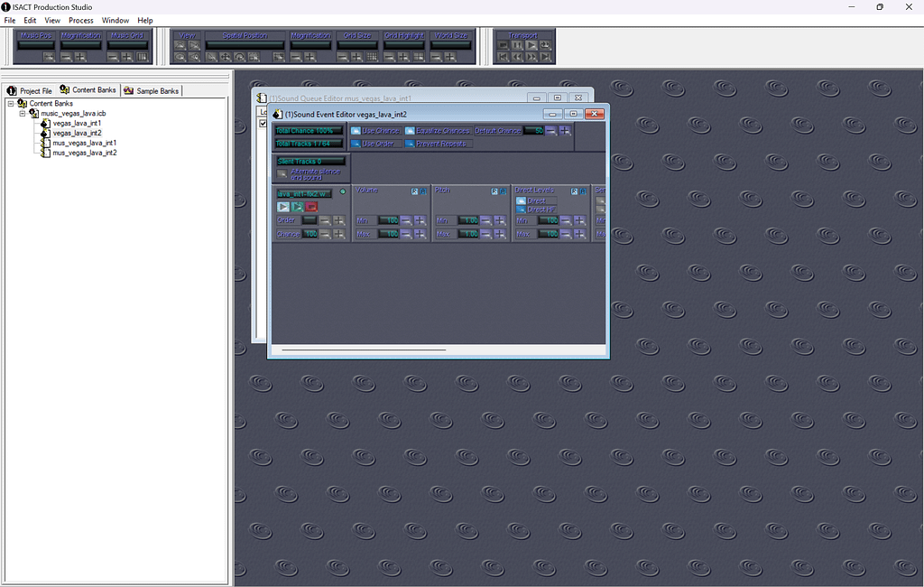Collapse the music_vegas_lava.icb node
Screen dimensions: 924x587
tap(23, 112)
